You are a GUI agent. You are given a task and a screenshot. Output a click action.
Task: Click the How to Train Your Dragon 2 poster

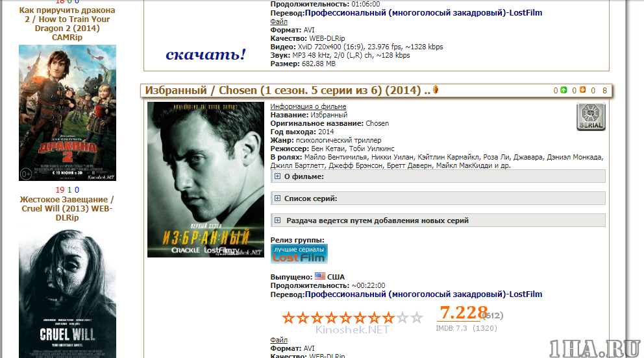68,113
